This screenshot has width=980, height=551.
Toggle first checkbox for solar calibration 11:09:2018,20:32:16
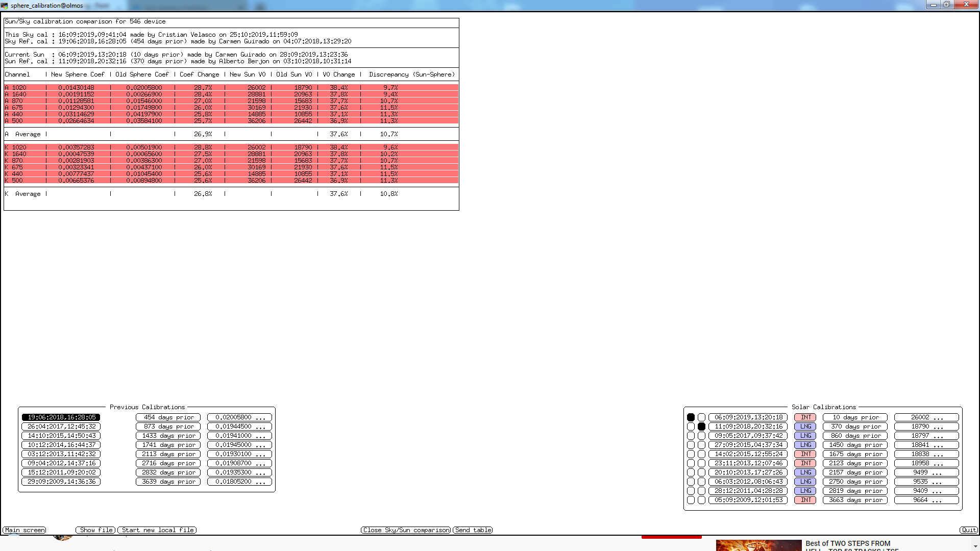(x=691, y=427)
